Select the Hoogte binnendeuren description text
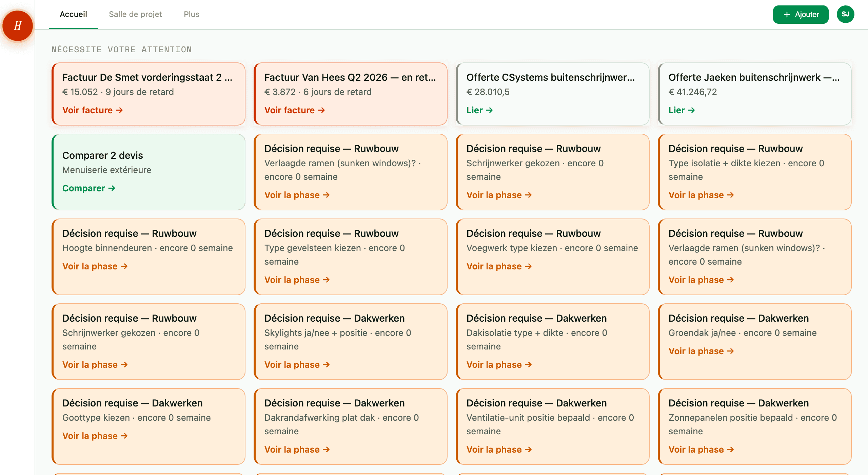This screenshot has height=475, width=868. click(147, 248)
